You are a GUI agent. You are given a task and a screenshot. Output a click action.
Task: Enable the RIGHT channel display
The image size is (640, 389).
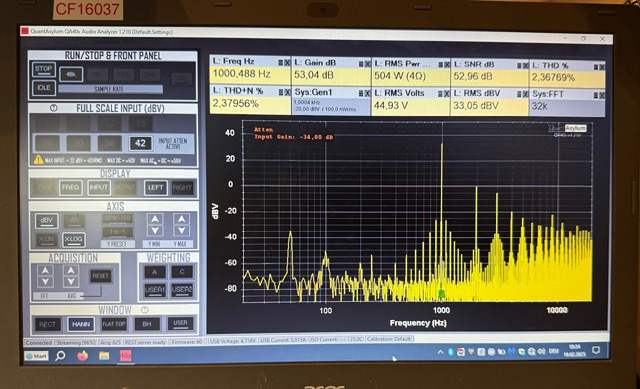point(182,188)
